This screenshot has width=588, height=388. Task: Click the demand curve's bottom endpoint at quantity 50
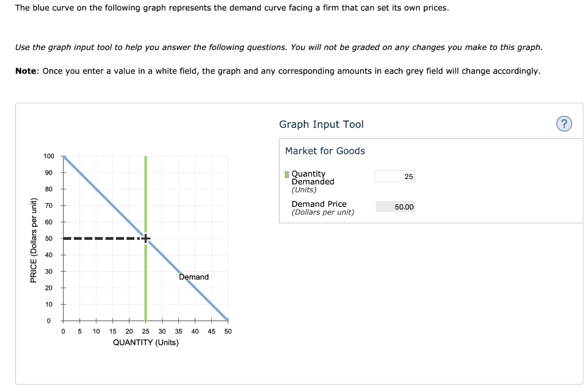pyautogui.click(x=227, y=320)
